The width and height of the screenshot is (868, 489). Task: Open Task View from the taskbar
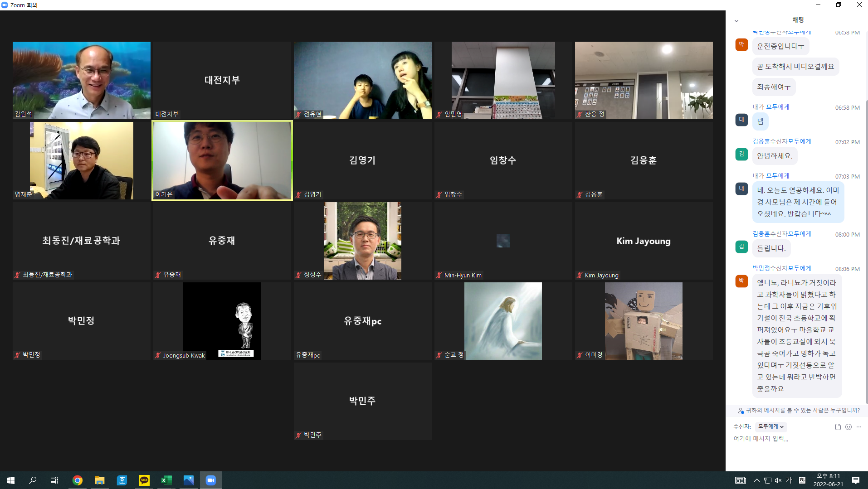point(54,480)
